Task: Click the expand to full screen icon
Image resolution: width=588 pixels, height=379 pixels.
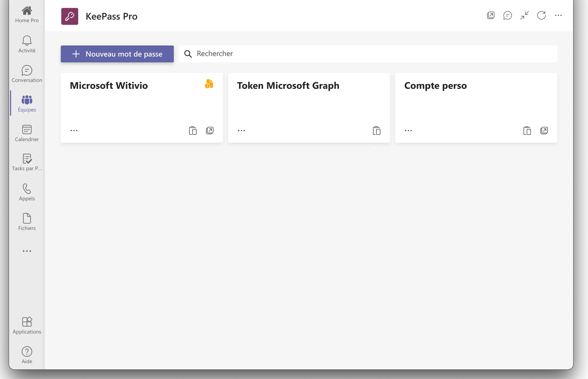Action: (525, 15)
